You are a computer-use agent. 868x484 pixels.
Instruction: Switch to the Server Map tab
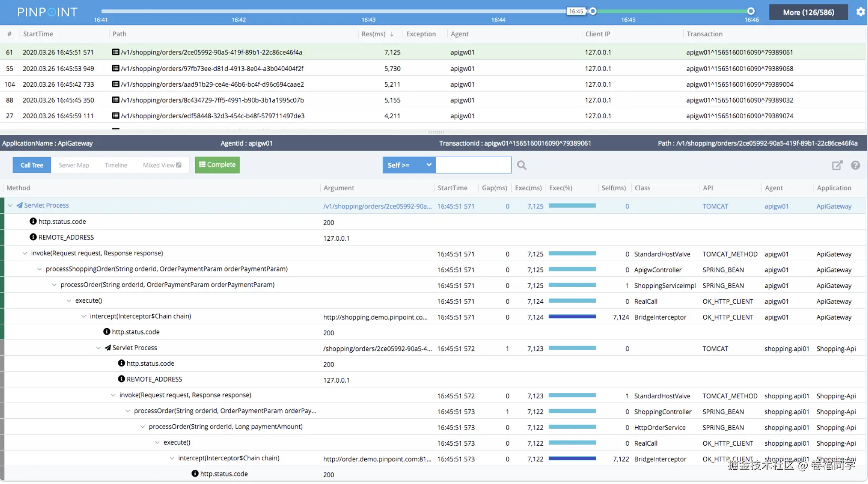tap(74, 165)
